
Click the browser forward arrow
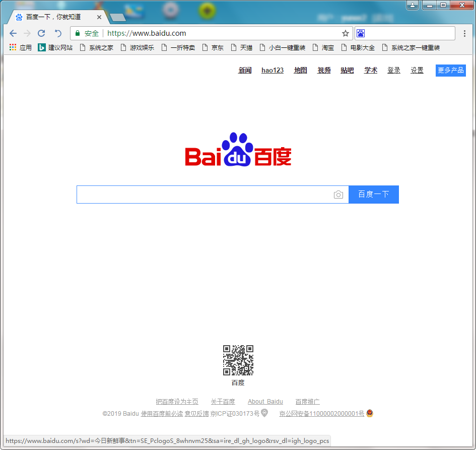point(27,33)
